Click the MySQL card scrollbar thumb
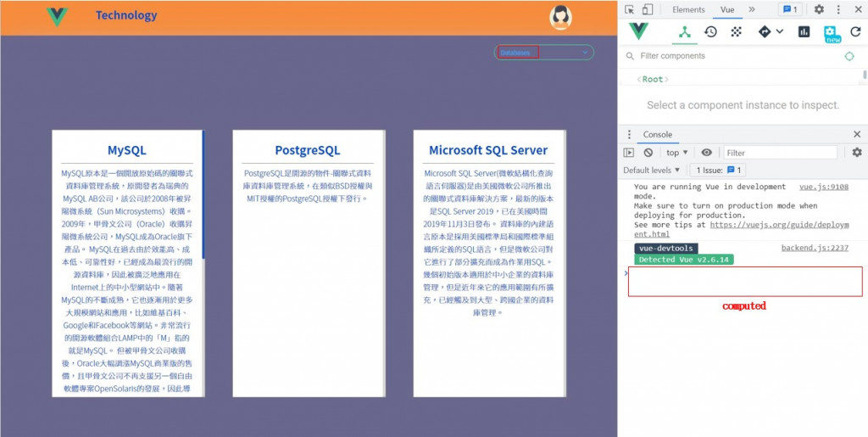Image resolution: width=868 pixels, height=437 pixels. point(203,194)
